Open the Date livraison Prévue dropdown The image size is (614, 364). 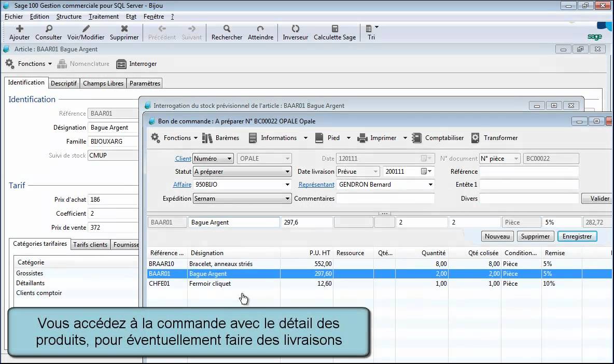pos(358,172)
